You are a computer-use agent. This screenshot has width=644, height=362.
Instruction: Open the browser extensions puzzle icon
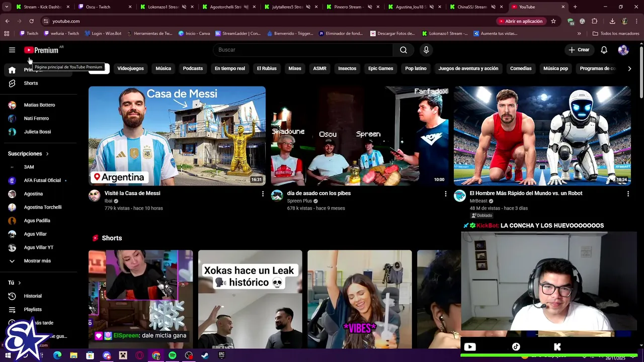point(595,21)
